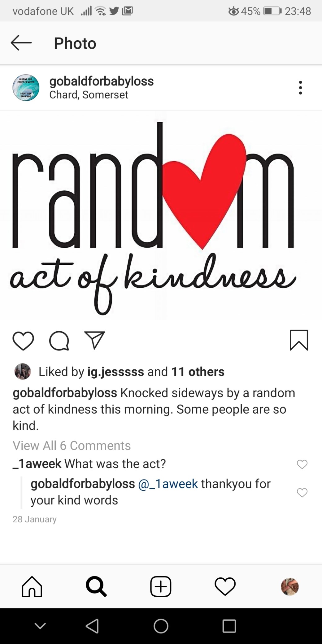Screen dimensions: 322x644
Task: Create a new post with plus icon
Action: (161, 586)
